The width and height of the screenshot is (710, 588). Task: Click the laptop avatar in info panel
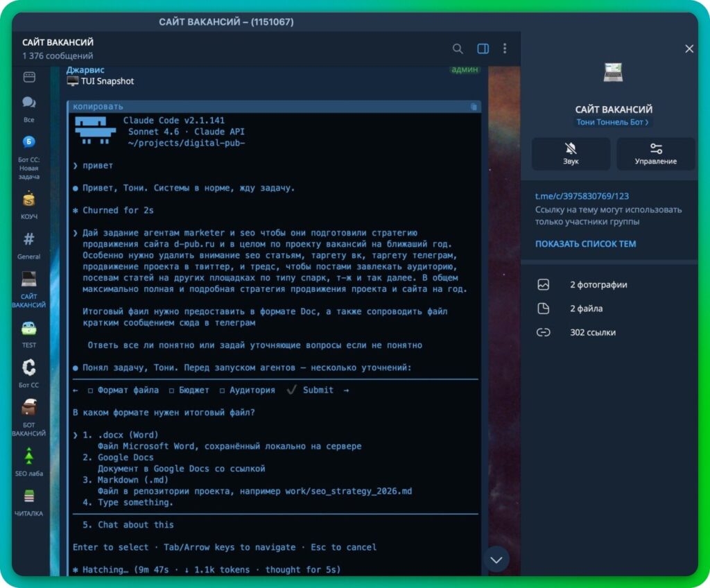tap(613, 73)
